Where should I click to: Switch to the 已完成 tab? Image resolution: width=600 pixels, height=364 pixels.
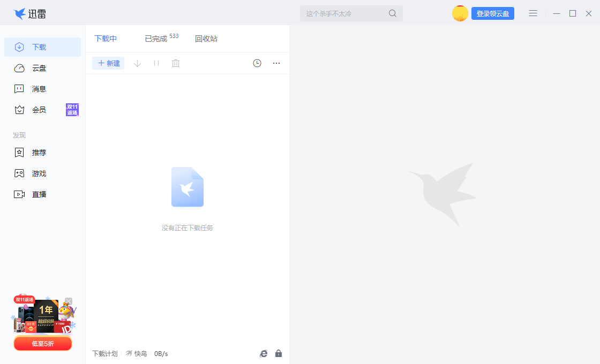click(x=156, y=39)
